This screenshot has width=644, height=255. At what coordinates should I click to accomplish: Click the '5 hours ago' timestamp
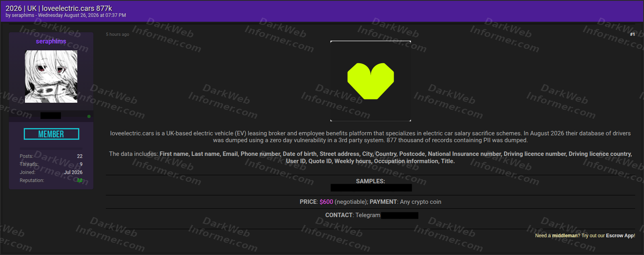coord(118,34)
